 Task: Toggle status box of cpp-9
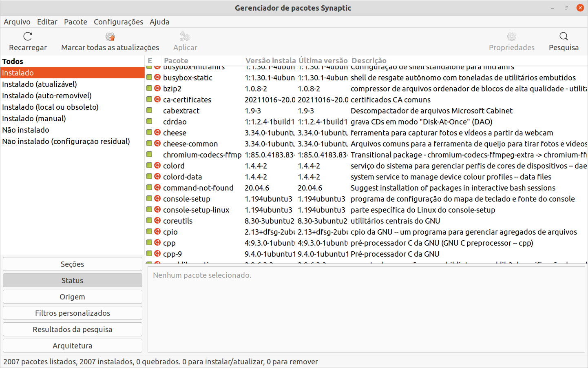point(149,253)
